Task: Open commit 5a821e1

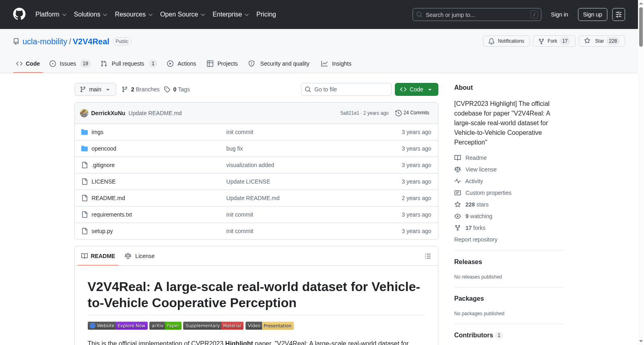Action: click(350, 113)
